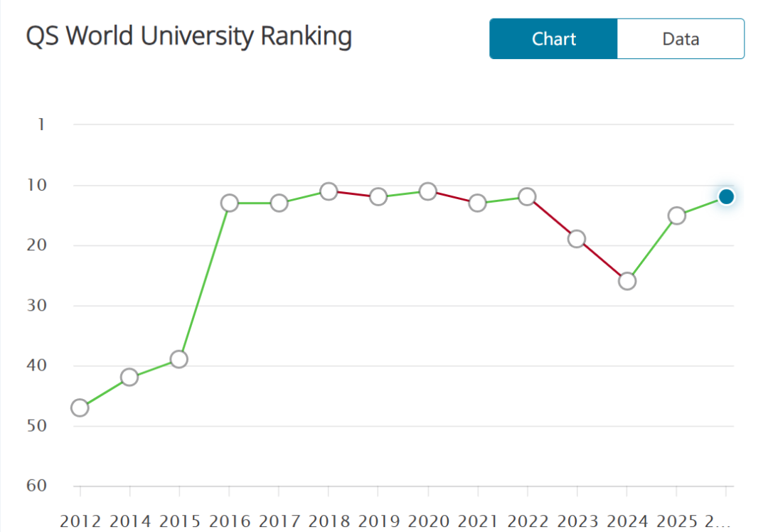
Task: Select the Chart tab
Action: 553,39
